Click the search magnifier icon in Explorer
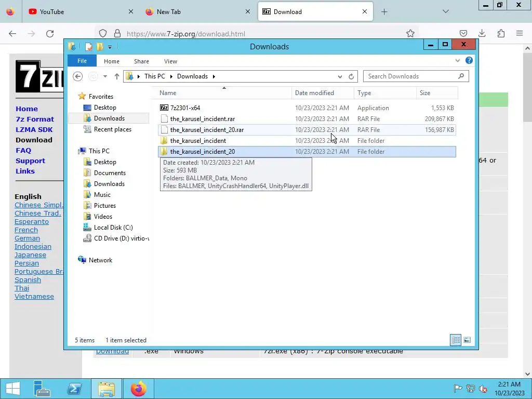532x399 pixels. [461, 76]
